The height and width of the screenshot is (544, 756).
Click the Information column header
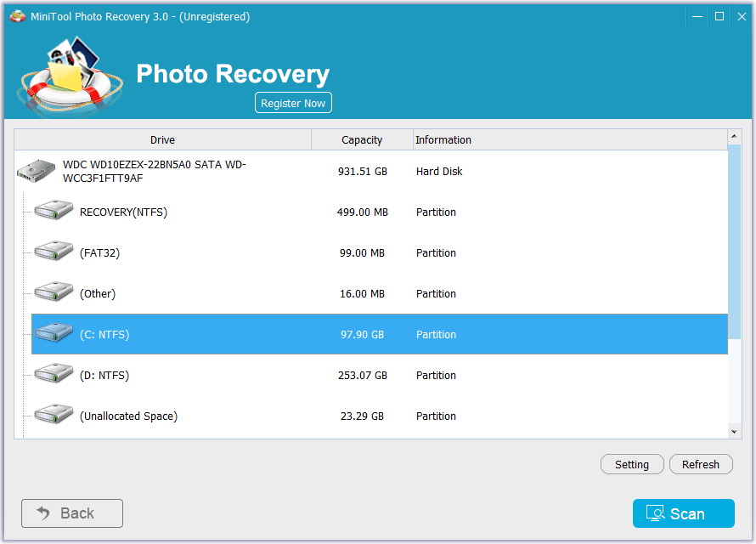[570, 140]
